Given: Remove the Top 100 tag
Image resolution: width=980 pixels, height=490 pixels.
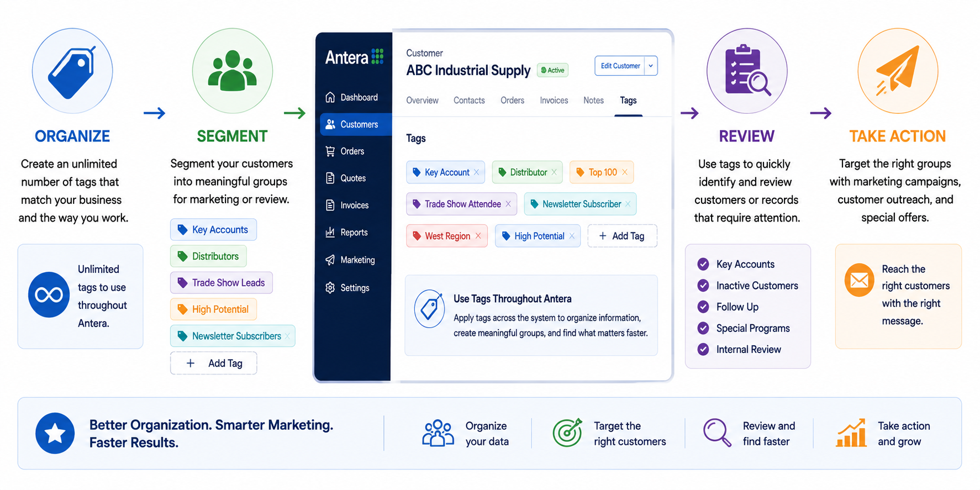Looking at the screenshot, I should click(625, 172).
